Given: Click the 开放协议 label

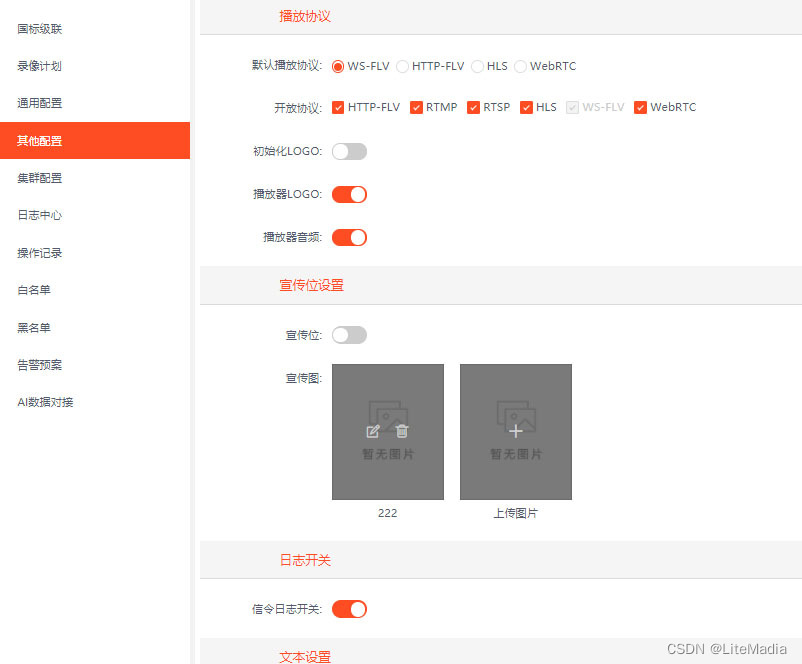Looking at the screenshot, I should coord(298,108).
